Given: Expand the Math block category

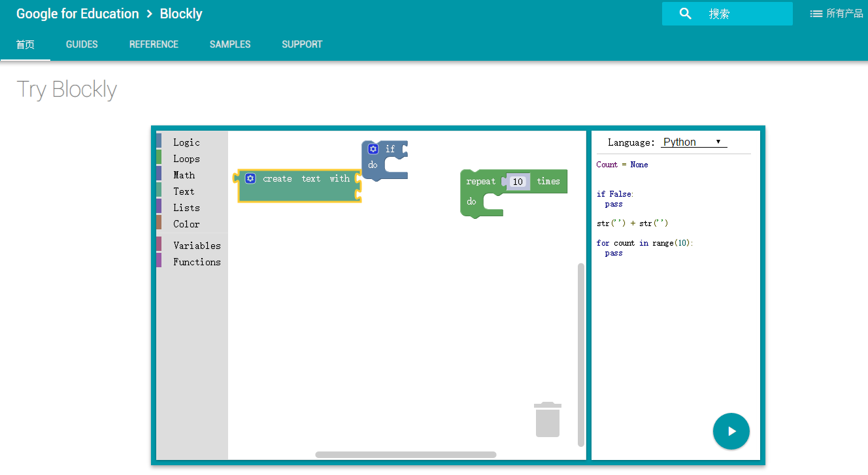Looking at the screenshot, I should 184,175.
